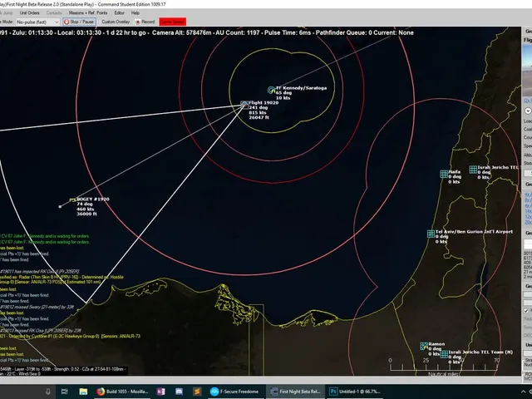Click the taskbar microphone icon

[48, 392]
